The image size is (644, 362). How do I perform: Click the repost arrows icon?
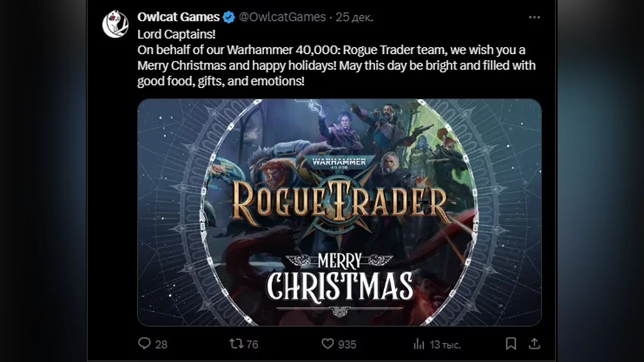click(236, 343)
